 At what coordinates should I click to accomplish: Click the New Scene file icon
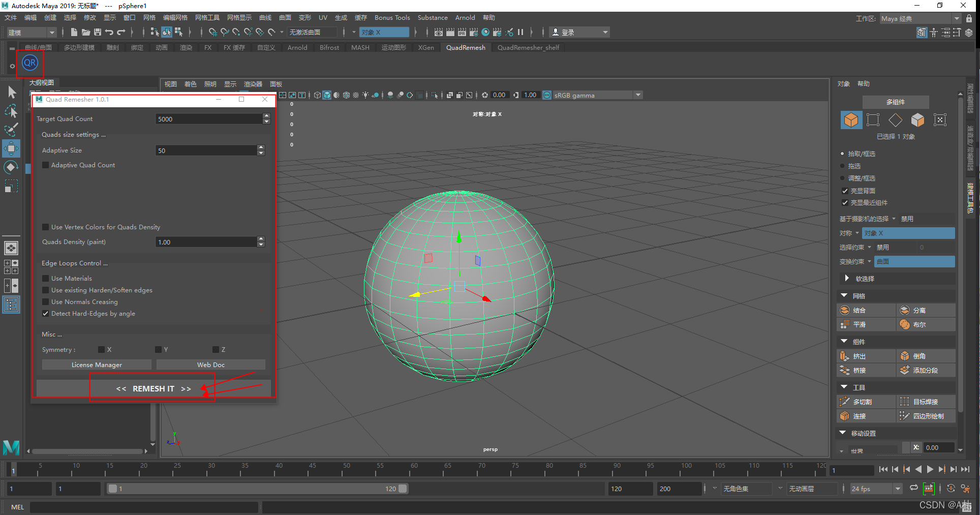pyautogui.click(x=74, y=32)
